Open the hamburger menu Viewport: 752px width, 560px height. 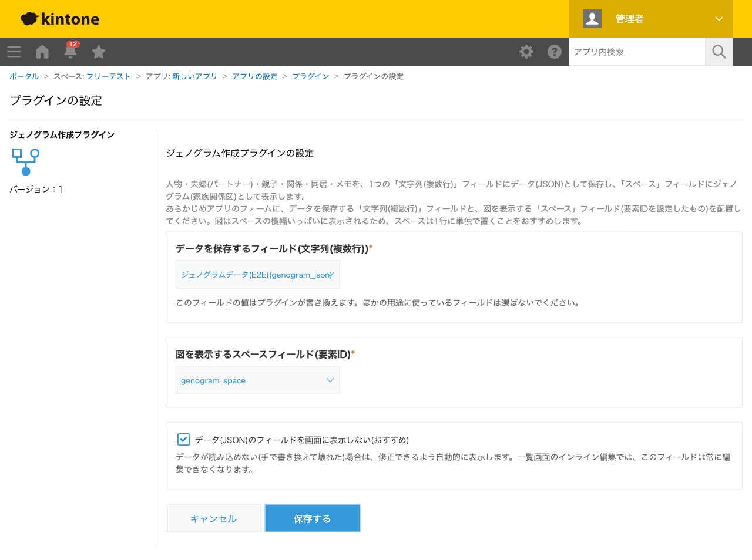tap(14, 52)
